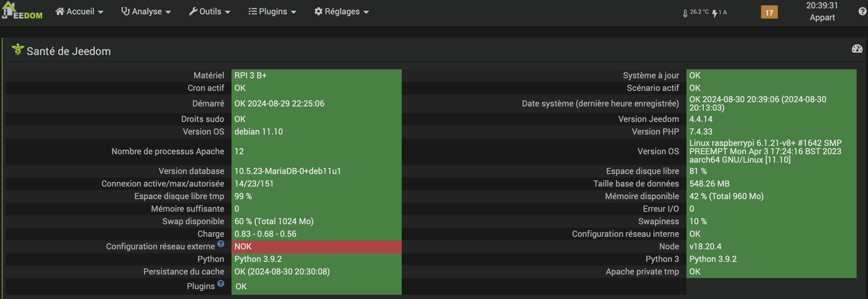Click the RPI 3 B+ matériel value
The width and height of the screenshot is (868, 299).
250,75
